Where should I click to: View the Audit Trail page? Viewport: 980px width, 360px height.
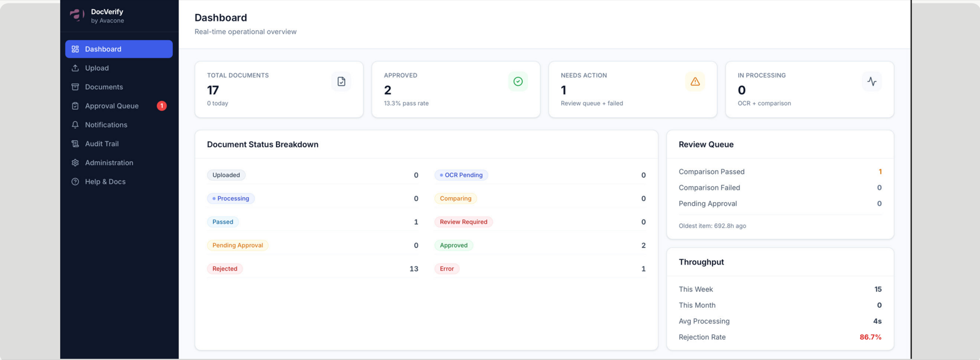click(119, 144)
